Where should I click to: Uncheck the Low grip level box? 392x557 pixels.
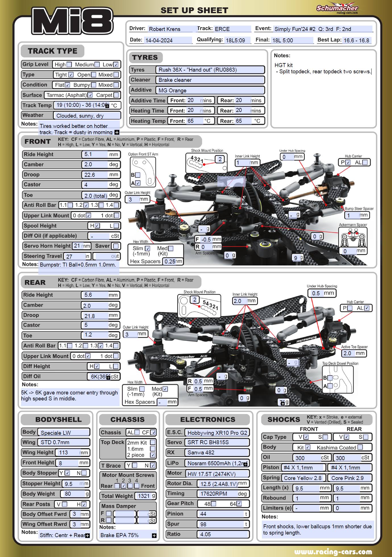116,65
